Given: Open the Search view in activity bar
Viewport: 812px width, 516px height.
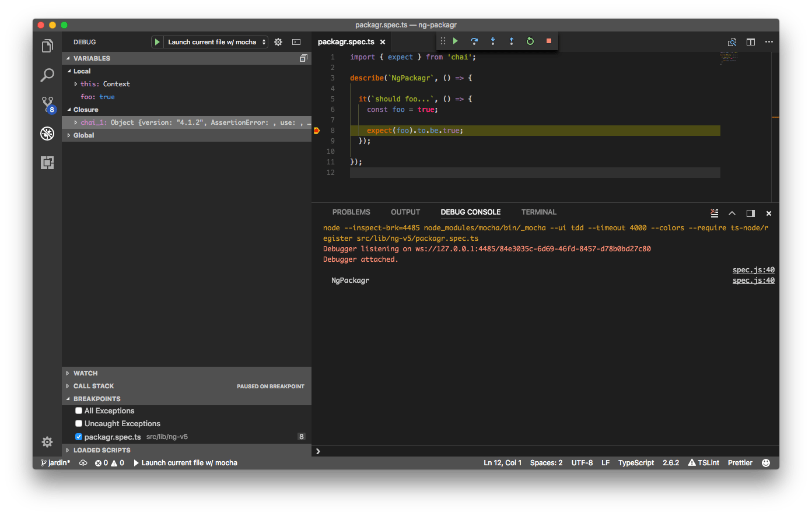Looking at the screenshot, I should coord(47,75).
